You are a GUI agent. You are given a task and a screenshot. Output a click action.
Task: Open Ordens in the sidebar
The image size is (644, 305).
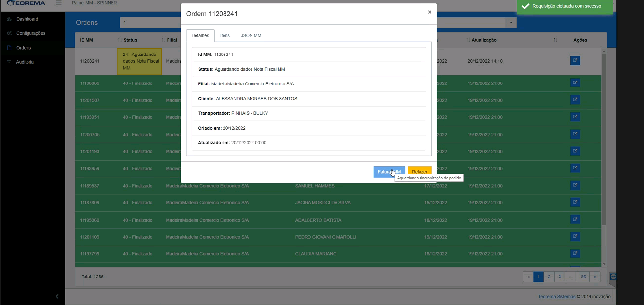[24, 48]
